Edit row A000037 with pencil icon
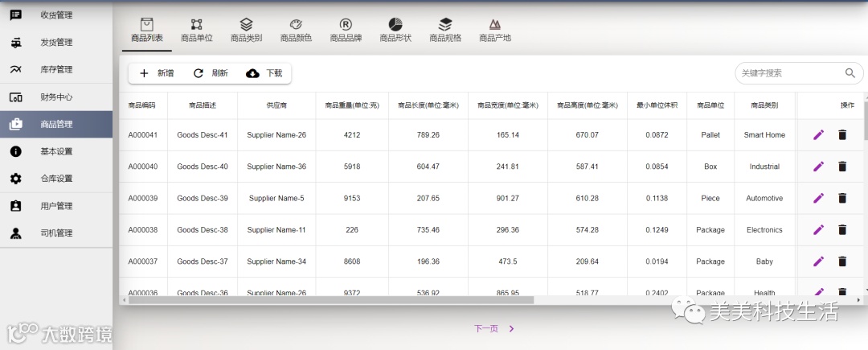 818,261
